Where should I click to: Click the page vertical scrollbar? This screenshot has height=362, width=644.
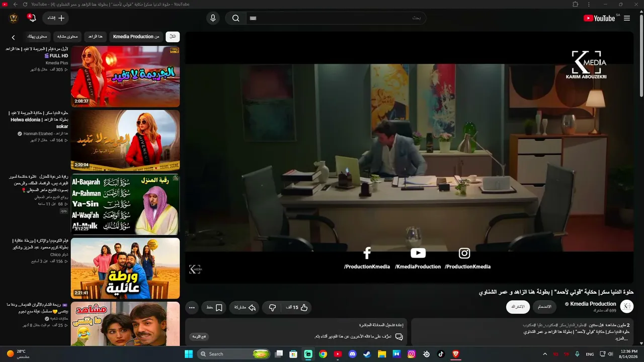pos(641,55)
